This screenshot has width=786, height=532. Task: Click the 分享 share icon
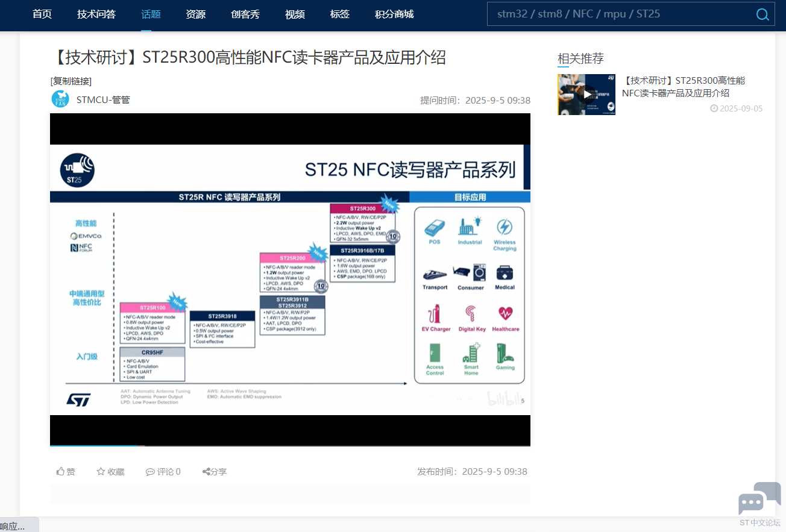tap(206, 472)
